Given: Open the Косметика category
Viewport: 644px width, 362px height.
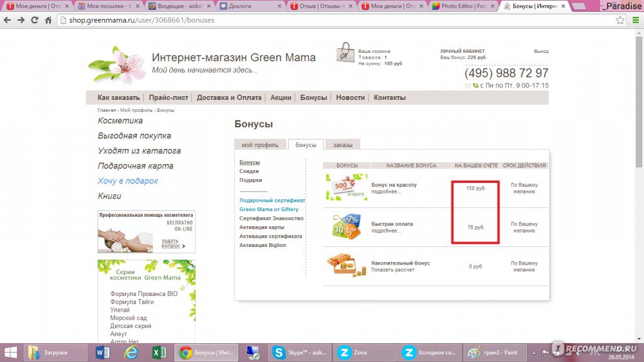Looking at the screenshot, I should [x=120, y=121].
